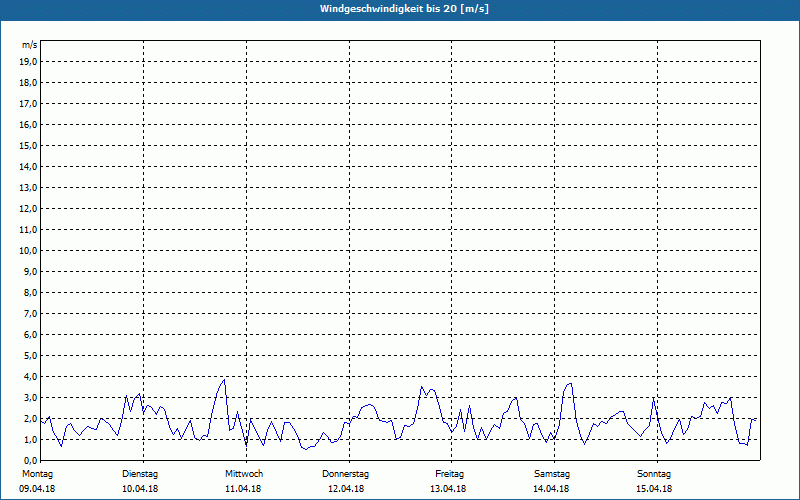Select the 13,0 y-axis label
This screenshot has width=800, height=500.
pos(28,187)
